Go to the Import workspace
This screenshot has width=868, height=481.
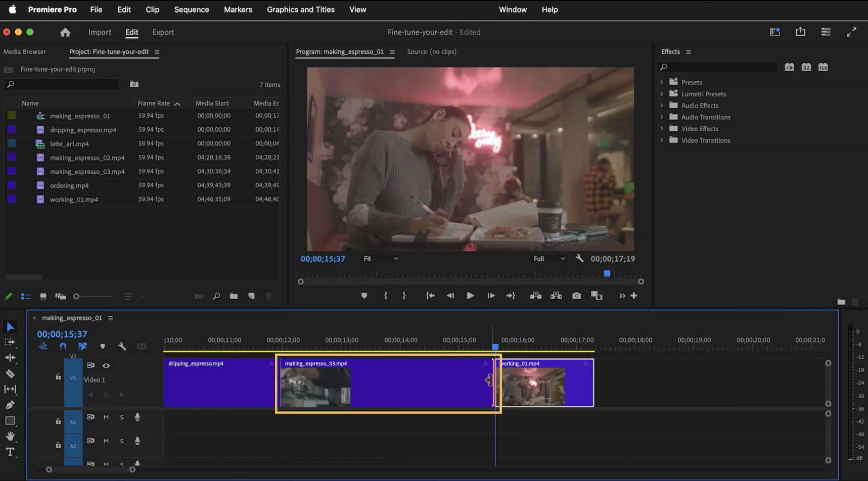[x=100, y=32]
